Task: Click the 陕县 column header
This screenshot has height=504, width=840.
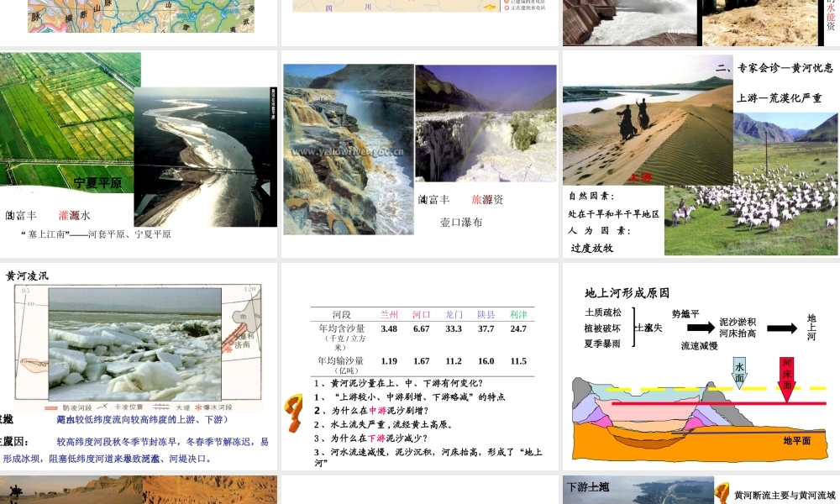Action: click(x=486, y=314)
